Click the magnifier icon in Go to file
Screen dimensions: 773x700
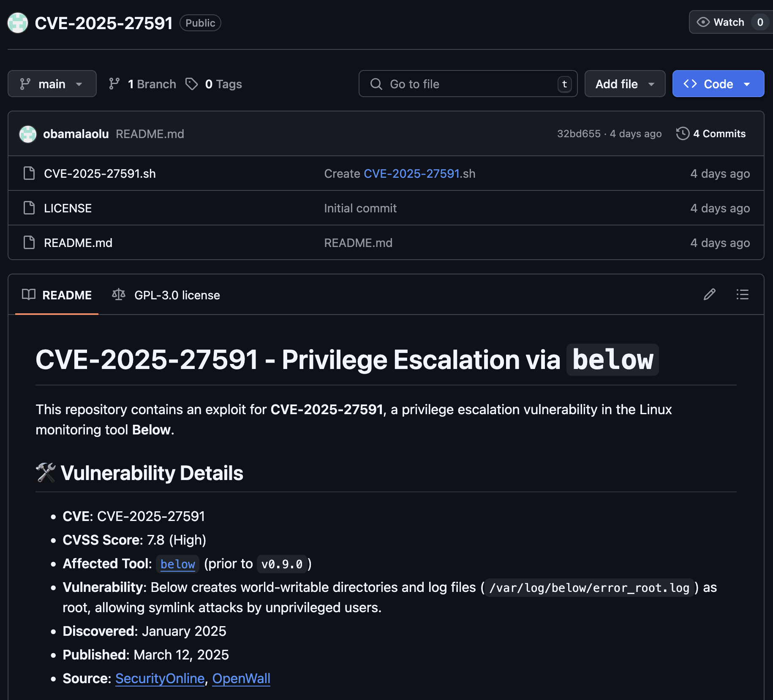point(376,84)
